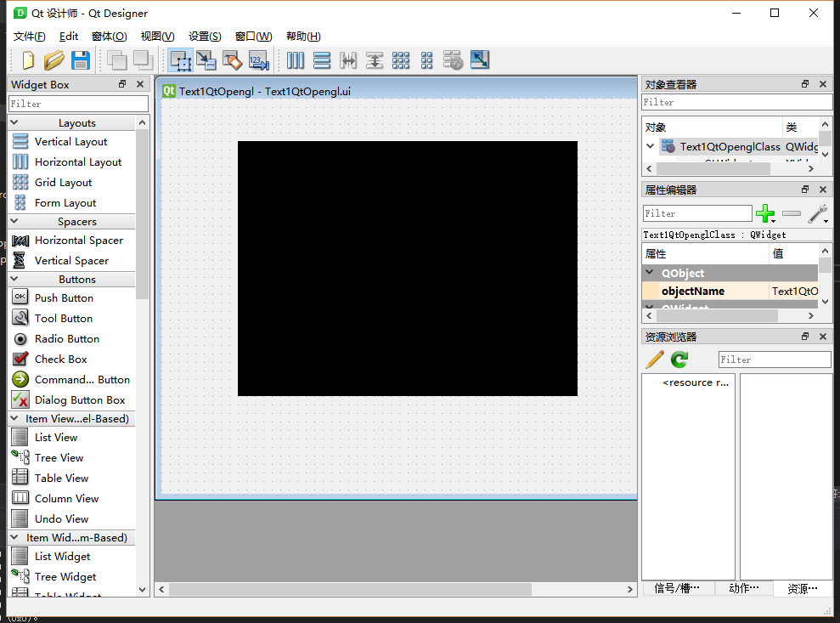840x623 pixels.
Task: Save the form with floppy icon
Action: click(81, 60)
